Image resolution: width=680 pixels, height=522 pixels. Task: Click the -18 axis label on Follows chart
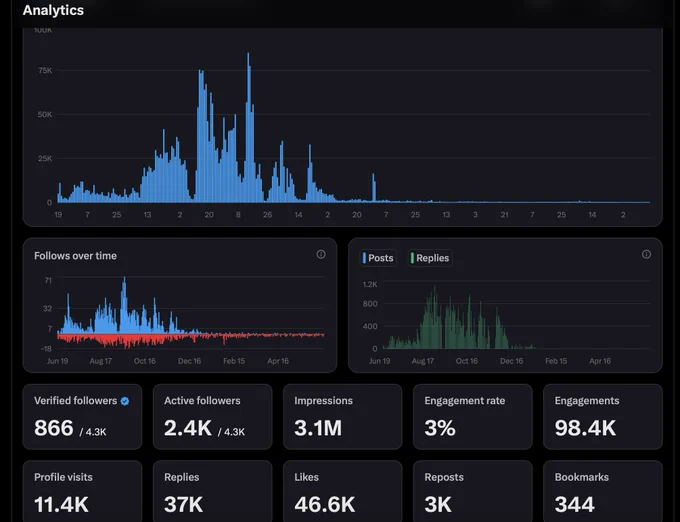click(x=46, y=349)
